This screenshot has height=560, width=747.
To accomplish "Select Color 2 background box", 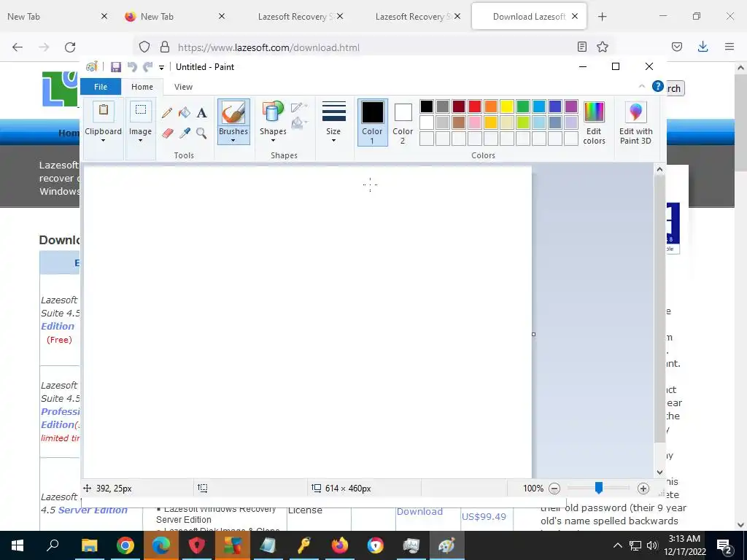I will click(x=403, y=122).
